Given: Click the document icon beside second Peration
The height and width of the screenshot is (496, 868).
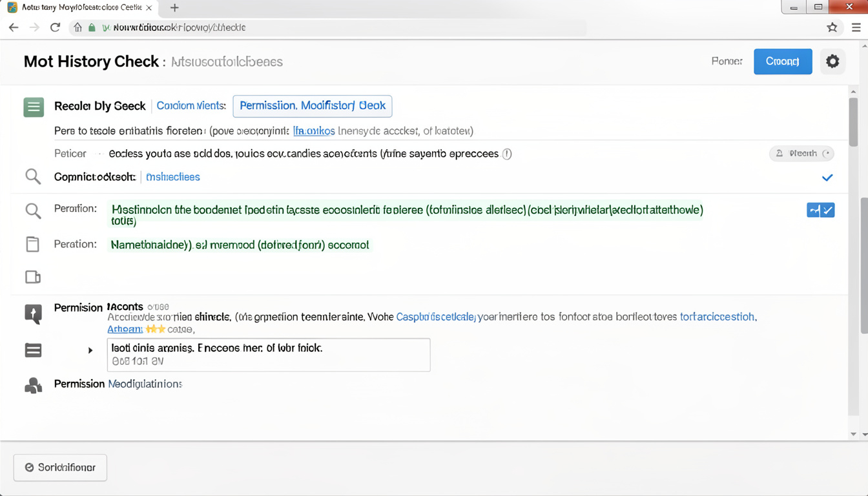Looking at the screenshot, I should click(32, 244).
